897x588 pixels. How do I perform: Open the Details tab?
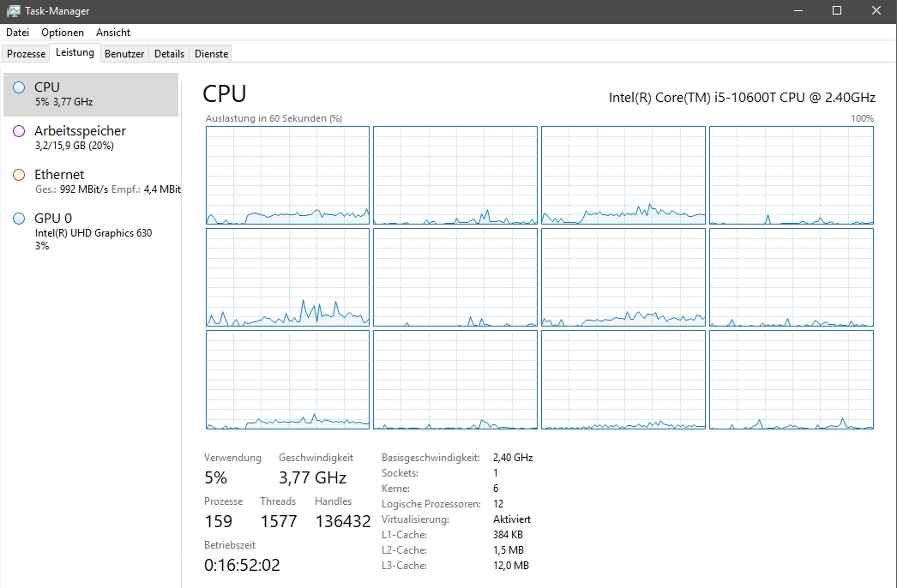pos(169,54)
